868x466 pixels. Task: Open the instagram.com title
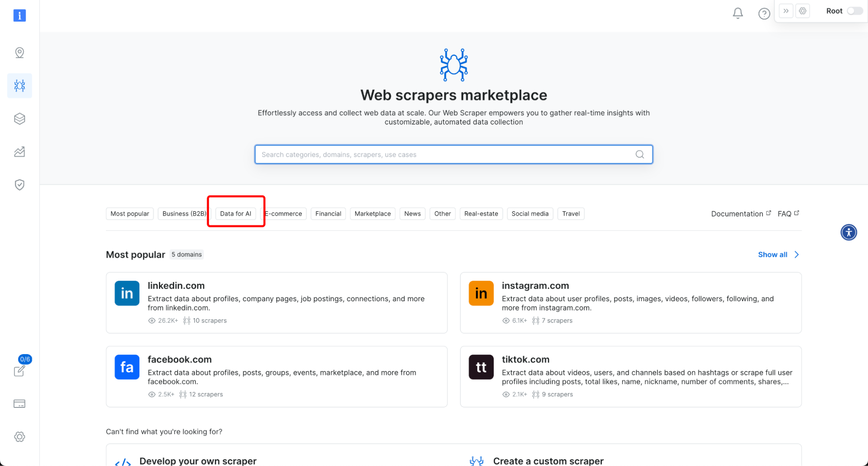tap(535, 286)
